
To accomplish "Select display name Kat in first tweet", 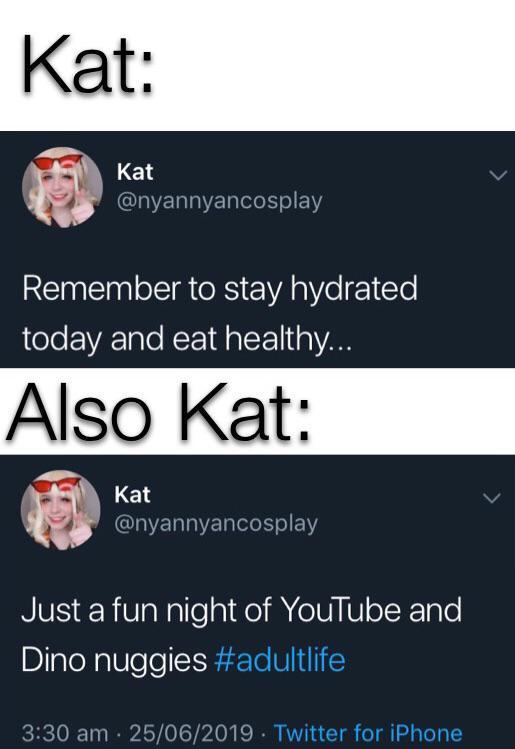I will point(135,171).
